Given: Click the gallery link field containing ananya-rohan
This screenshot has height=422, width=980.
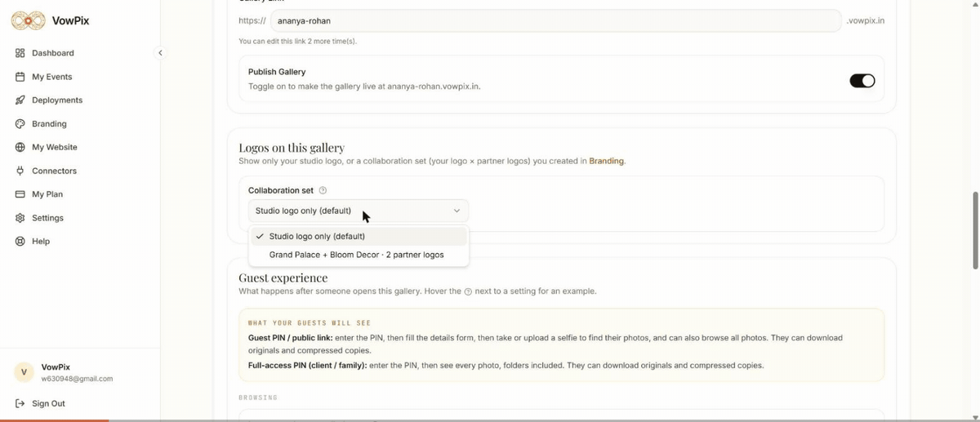Looking at the screenshot, I should 555,20.
